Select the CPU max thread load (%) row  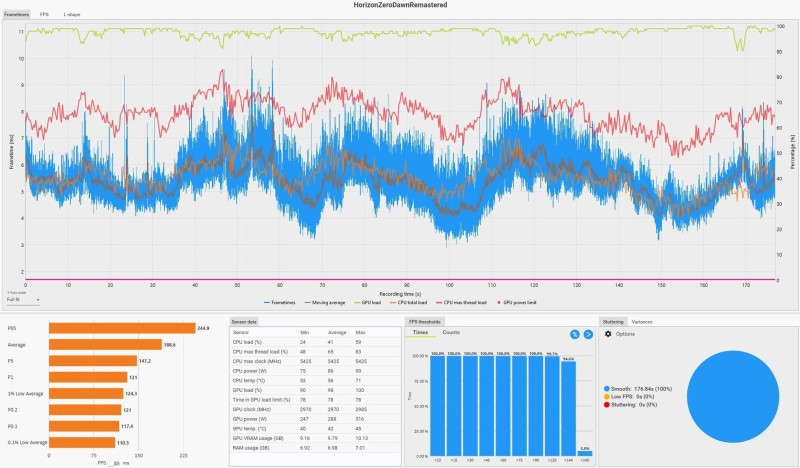pyautogui.click(x=315, y=352)
